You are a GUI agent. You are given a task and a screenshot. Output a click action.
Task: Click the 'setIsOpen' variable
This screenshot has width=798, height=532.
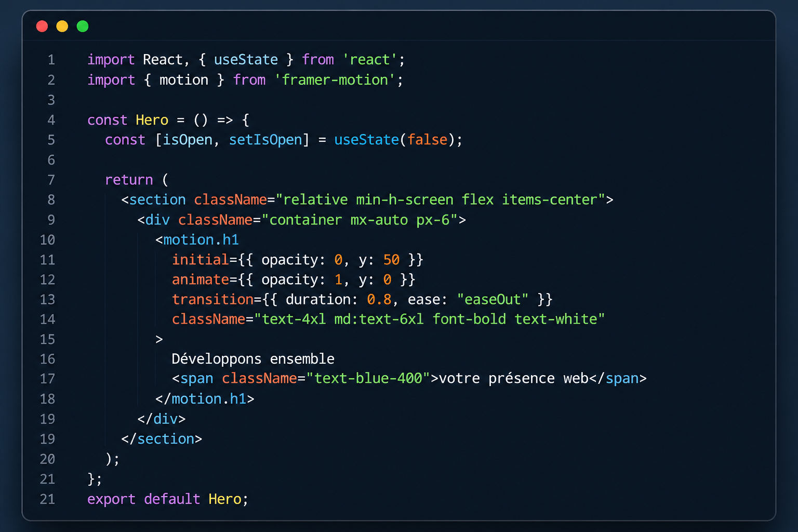(265, 140)
